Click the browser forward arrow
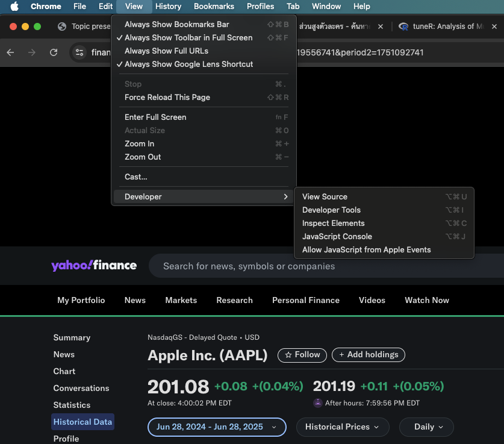 click(x=32, y=52)
